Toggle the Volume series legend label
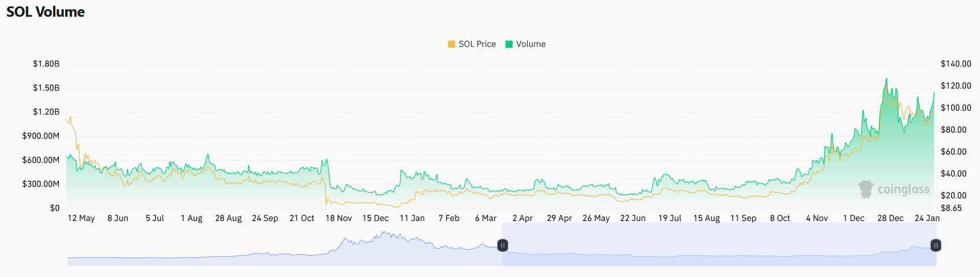The width and height of the screenshot is (980, 277). pos(530,44)
